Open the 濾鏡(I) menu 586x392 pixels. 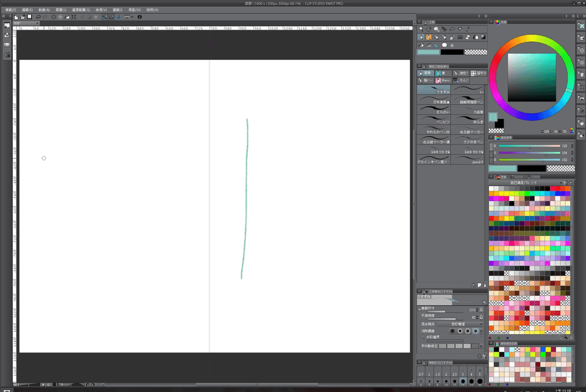pos(118,10)
